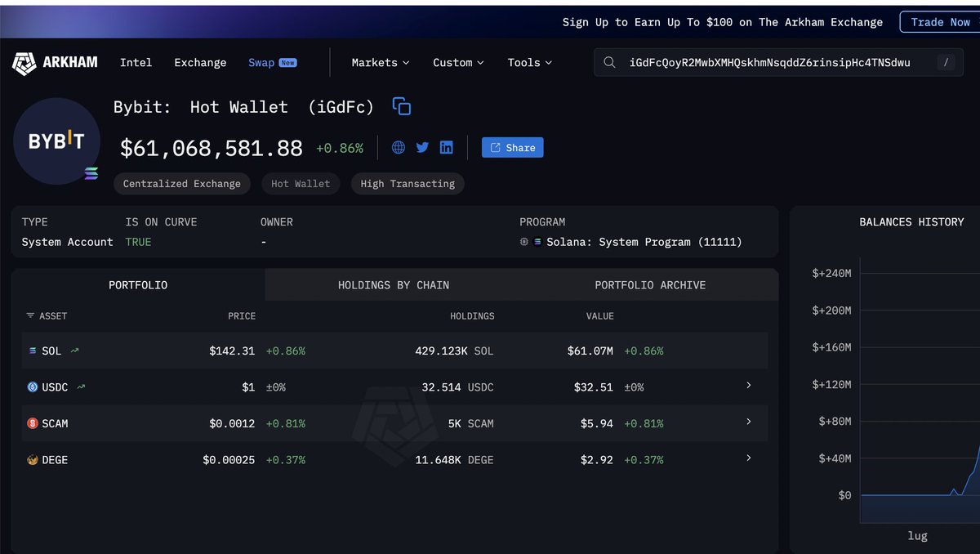980x554 pixels.
Task: Click the IS ON CURVE TRUE value
Action: click(x=138, y=242)
